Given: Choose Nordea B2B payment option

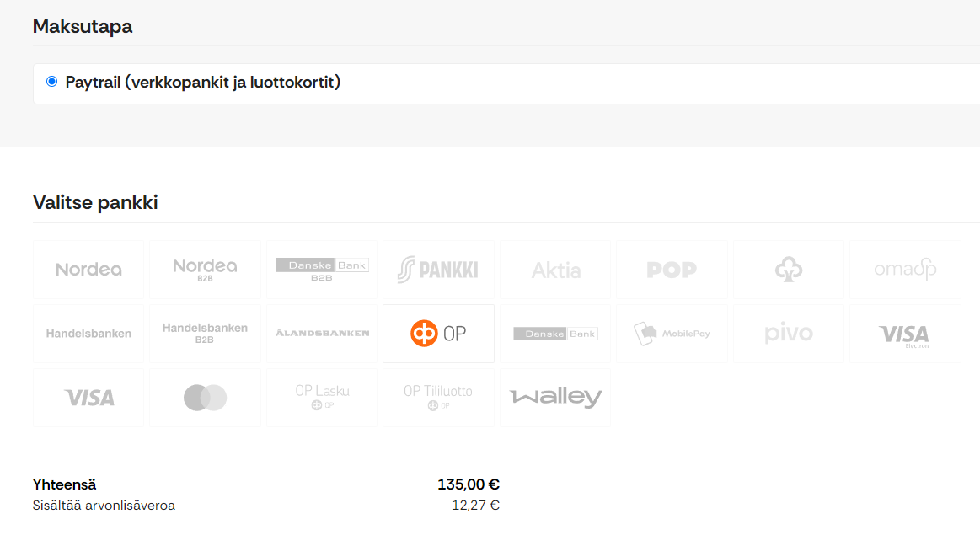Looking at the screenshot, I should tap(205, 270).
